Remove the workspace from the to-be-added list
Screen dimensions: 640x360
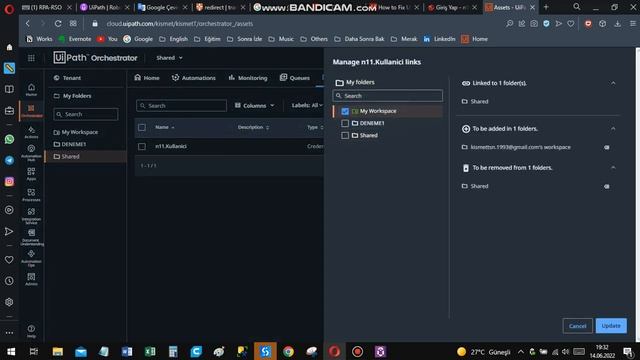click(x=607, y=147)
